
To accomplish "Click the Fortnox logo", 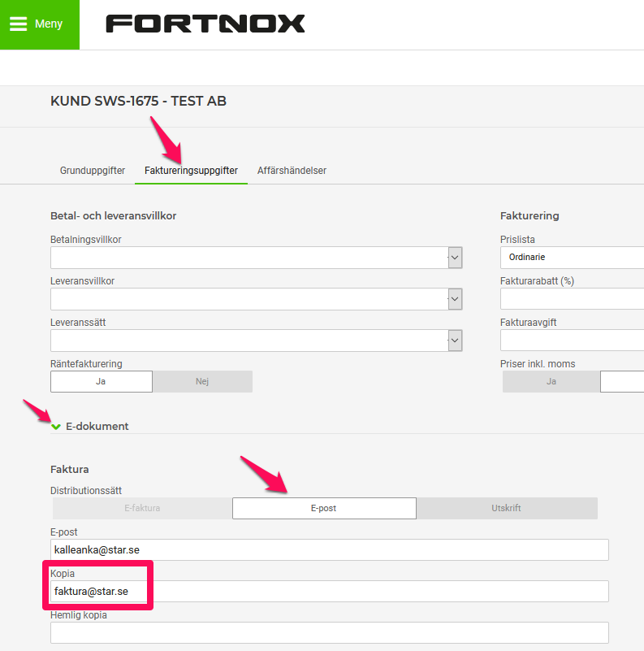I will (205, 24).
